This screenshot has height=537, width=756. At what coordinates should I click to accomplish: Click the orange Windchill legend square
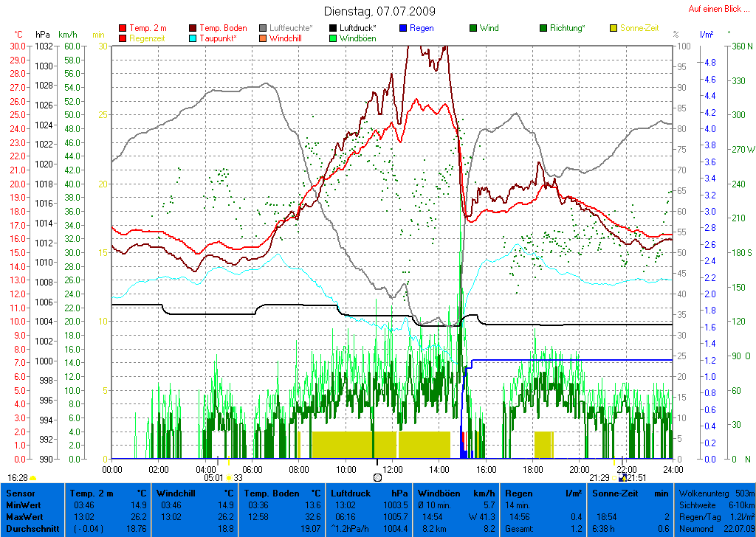click(x=264, y=38)
